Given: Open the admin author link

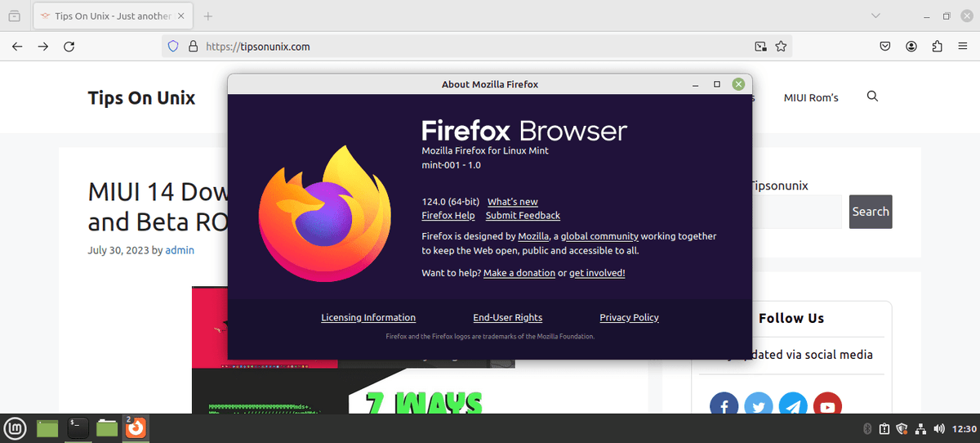Looking at the screenshot, I should click(x=180, y=250).
